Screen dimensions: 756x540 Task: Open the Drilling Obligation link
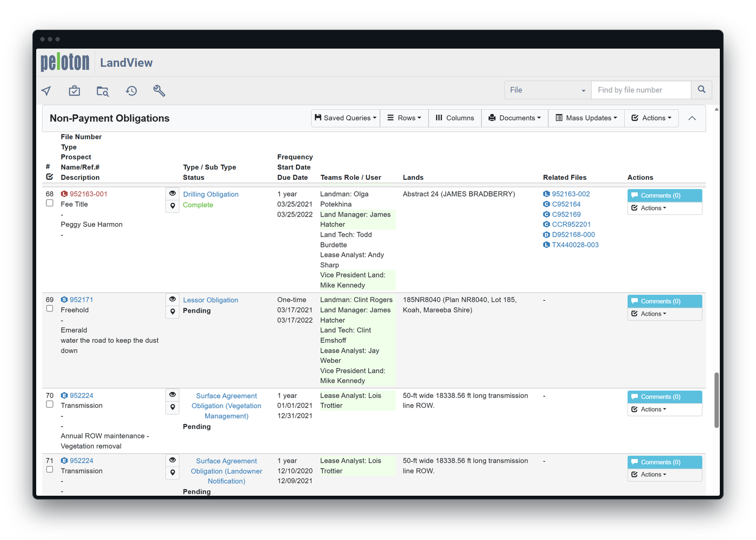coord(211,194)
